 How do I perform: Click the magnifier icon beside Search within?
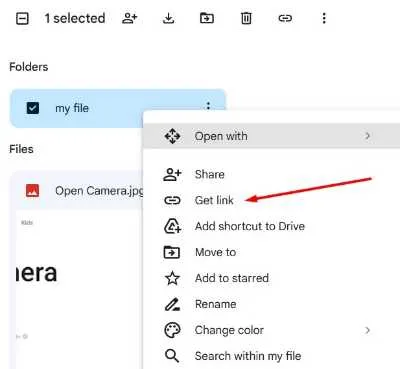(172, 356)
